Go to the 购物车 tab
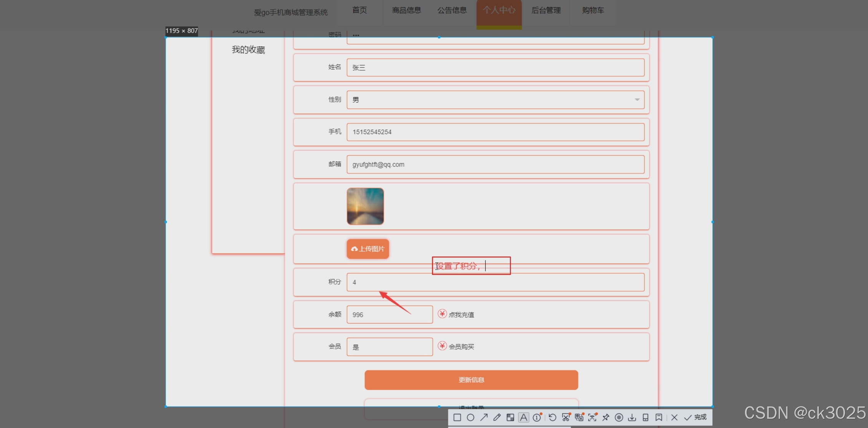This screenshot has width=868, height=428. click(x=593, y=10)
